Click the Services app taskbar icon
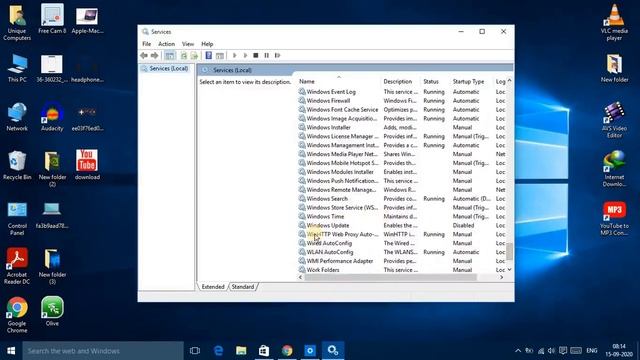The height and width of the screenshot is (360, 640). coord(333,351)
